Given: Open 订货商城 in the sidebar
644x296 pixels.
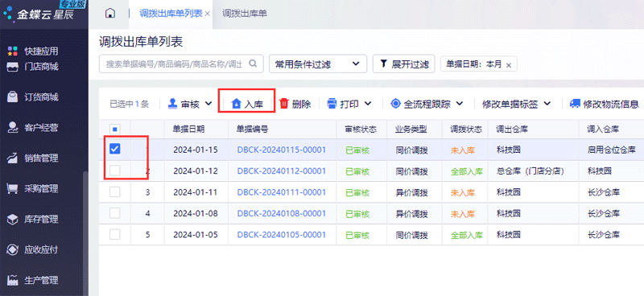Looking at the screenshot, I should tap(41, 97).
